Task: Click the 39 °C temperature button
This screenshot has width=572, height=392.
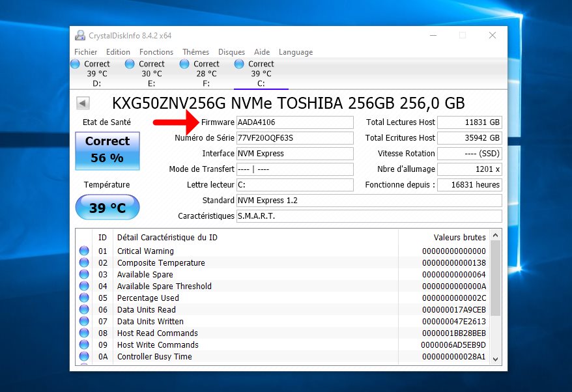Action: pos(107,208)
